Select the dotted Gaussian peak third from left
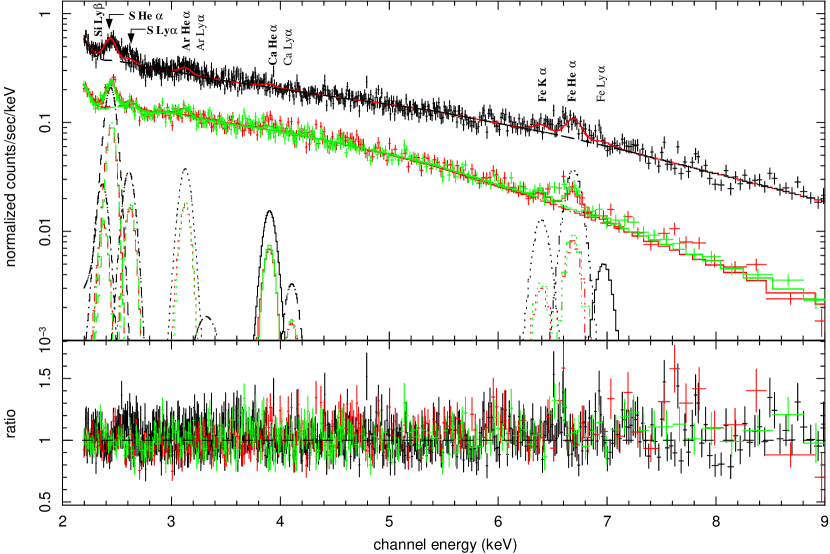The width and height of the screenshot is (830, 554). tap(185, 204)
